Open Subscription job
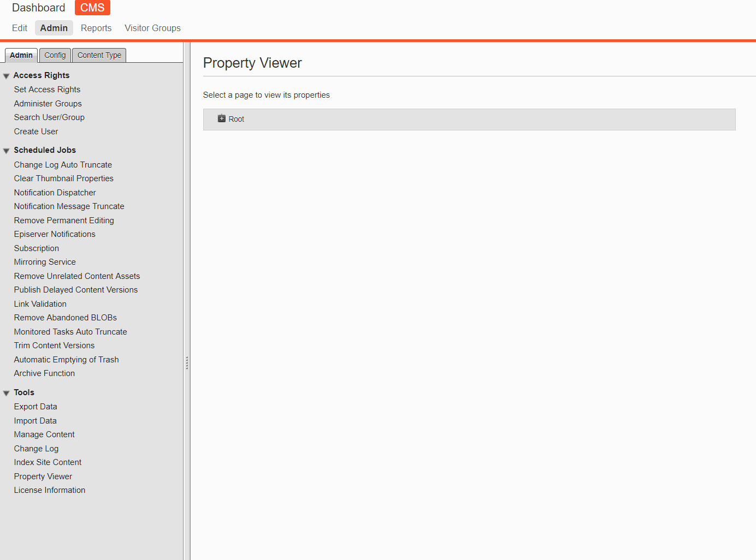 point(37,248)
